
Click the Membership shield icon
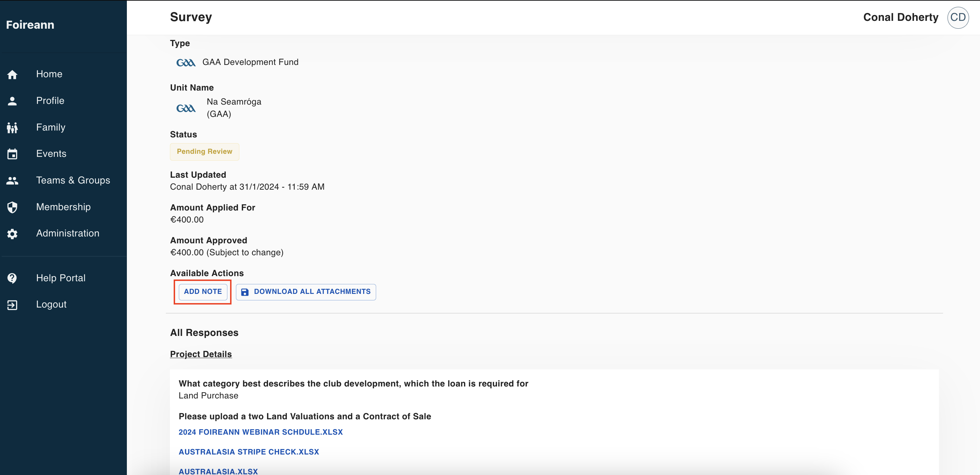[x=12, y=207]
